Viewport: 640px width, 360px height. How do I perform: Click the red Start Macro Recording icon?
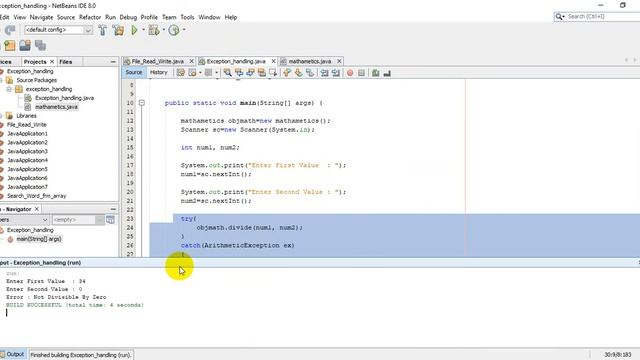[x=350, y=73]
